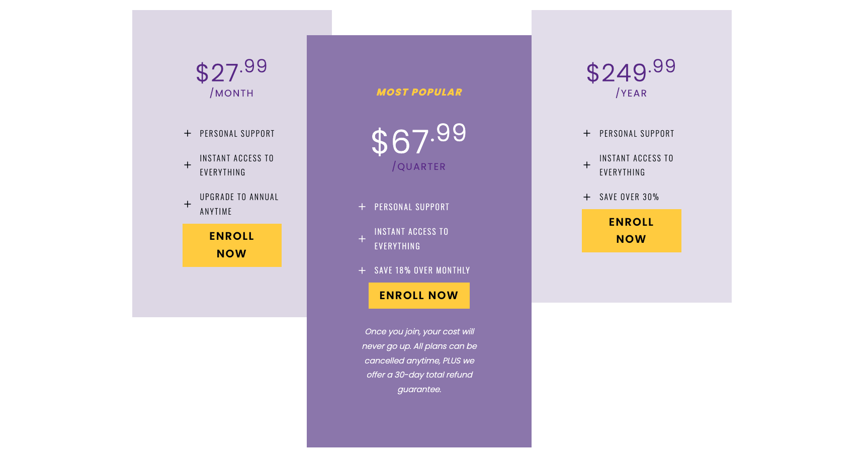The width and height of the screenshot is (868, 460).
Task: Click the $249.99 yearly price text
Action: (x=631, y=71)
